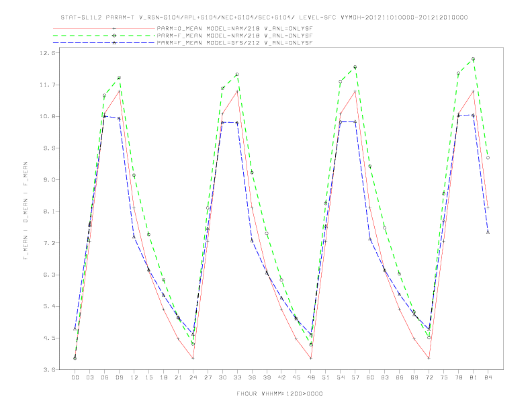Click the blue dashed line sample in legend
532x411 pixels.
pyautogui.click(x=104, y=43)
